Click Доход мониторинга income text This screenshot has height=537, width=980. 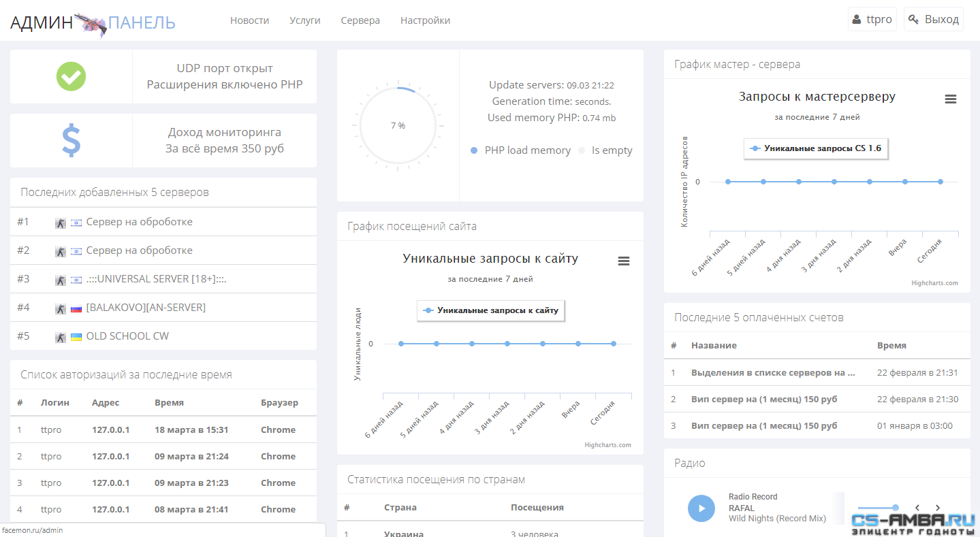pyautogui.click(x=225, y=132)
